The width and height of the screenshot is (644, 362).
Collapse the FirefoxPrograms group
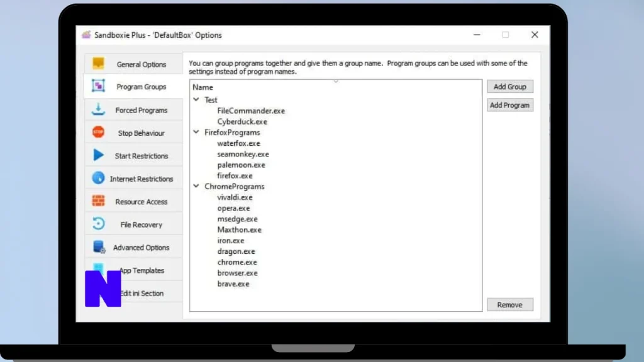196,132
